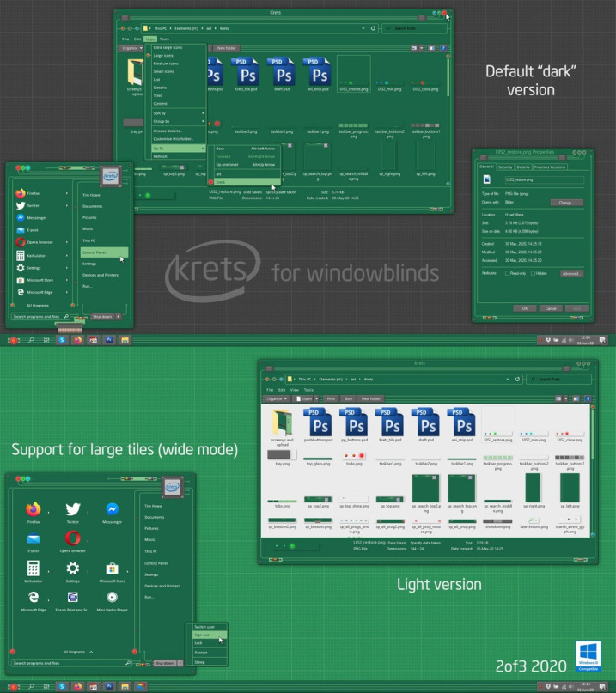This screenshot has width=616, height=693.
Task: Open Kalkulator tile in wide-mode start menu
Action: pyautogui.click(x=34, y=571)
